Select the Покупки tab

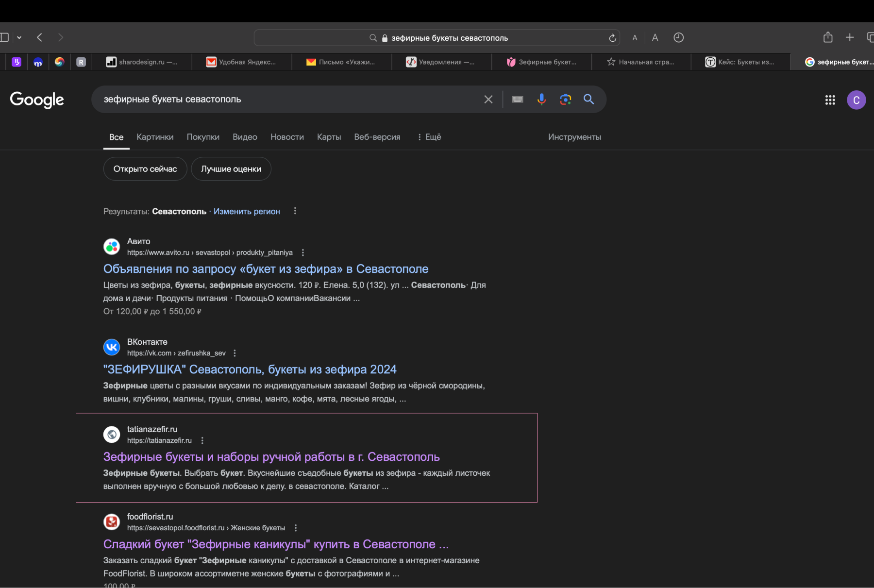click(203, 137)
